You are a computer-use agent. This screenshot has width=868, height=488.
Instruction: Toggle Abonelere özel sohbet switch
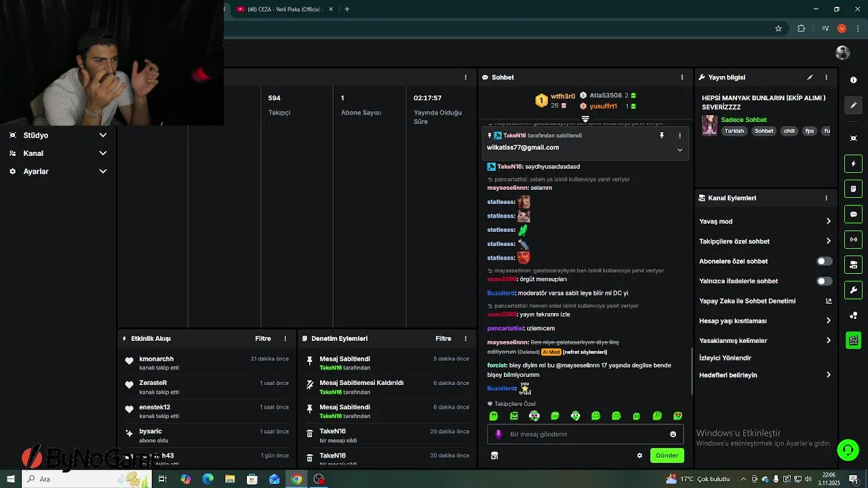[824, 261]
